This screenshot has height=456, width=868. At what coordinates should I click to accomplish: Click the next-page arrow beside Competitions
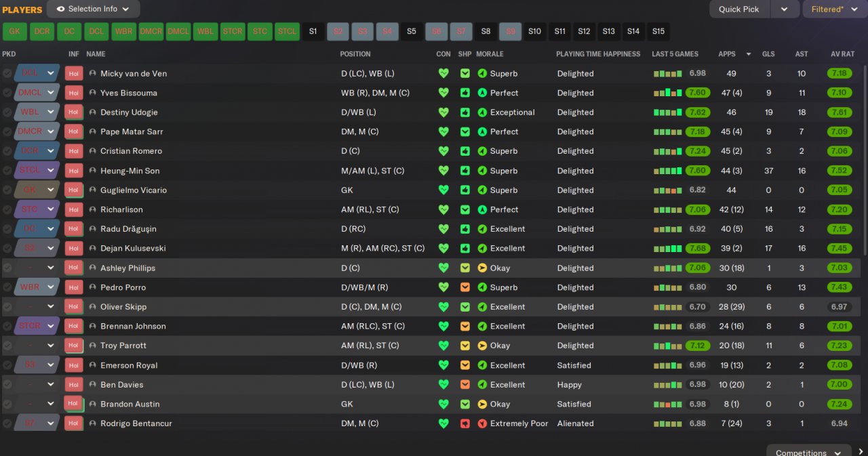pos(861,452)
